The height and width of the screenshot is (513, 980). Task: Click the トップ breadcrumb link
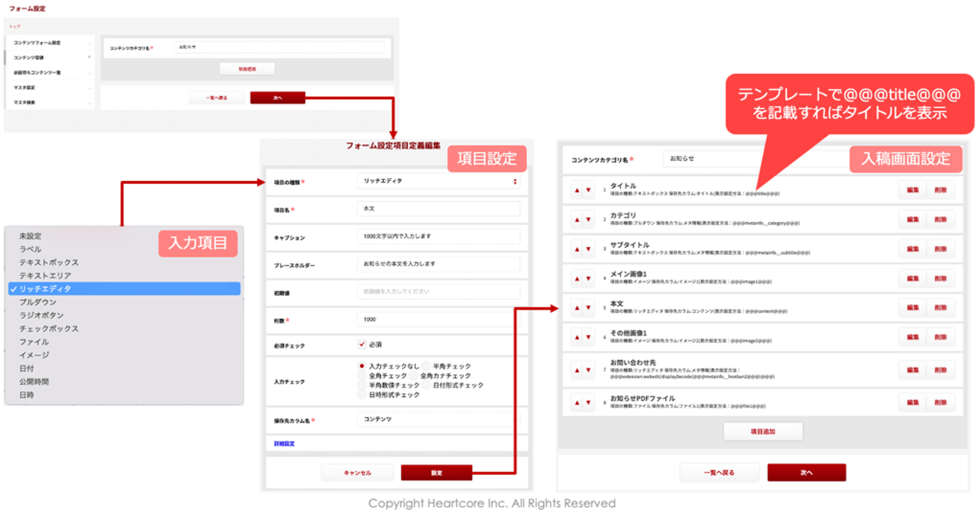coord(15,27)
